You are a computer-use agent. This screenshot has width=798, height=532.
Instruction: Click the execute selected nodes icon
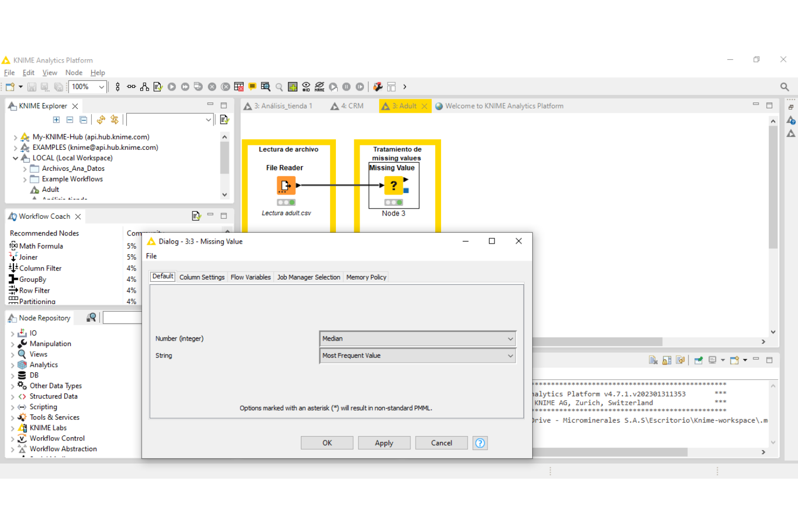[x=171, y=87]
